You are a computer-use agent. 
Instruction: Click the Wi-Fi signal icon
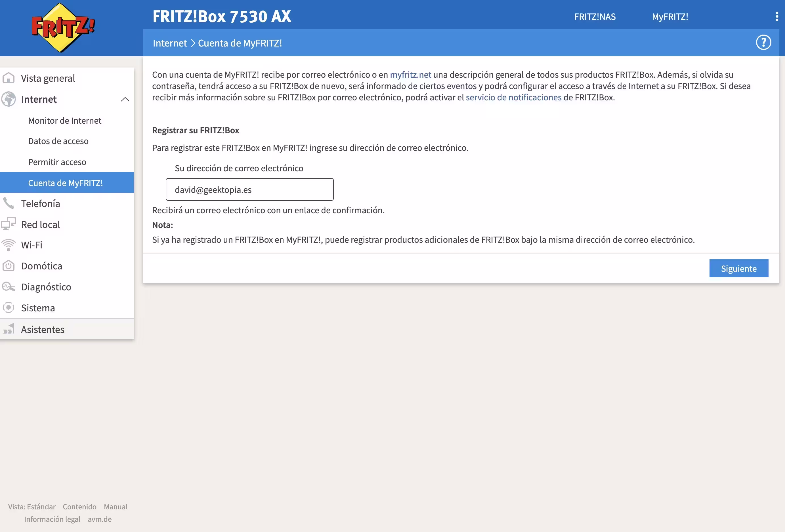[9, 245]
